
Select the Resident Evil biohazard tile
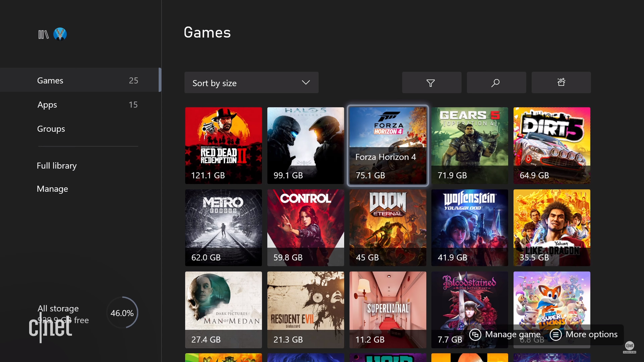tap(306, 310)
